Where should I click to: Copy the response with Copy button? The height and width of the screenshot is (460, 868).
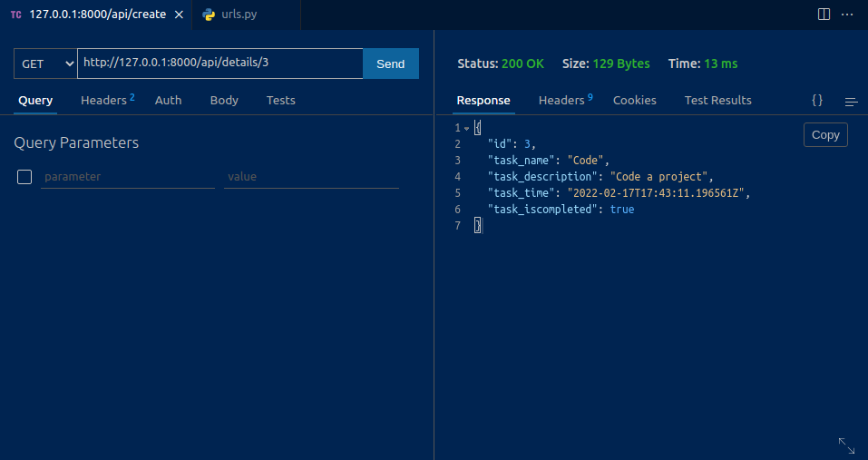point(825,134)
